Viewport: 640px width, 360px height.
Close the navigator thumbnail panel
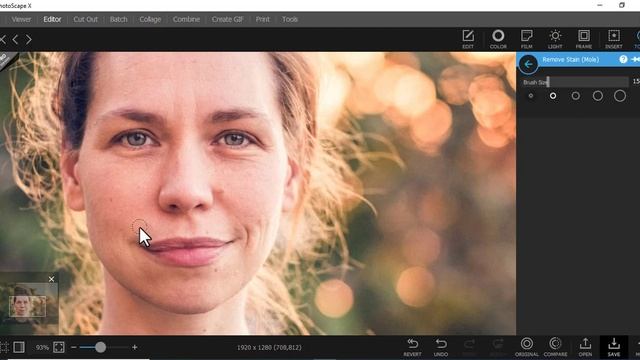coord(51,279)
